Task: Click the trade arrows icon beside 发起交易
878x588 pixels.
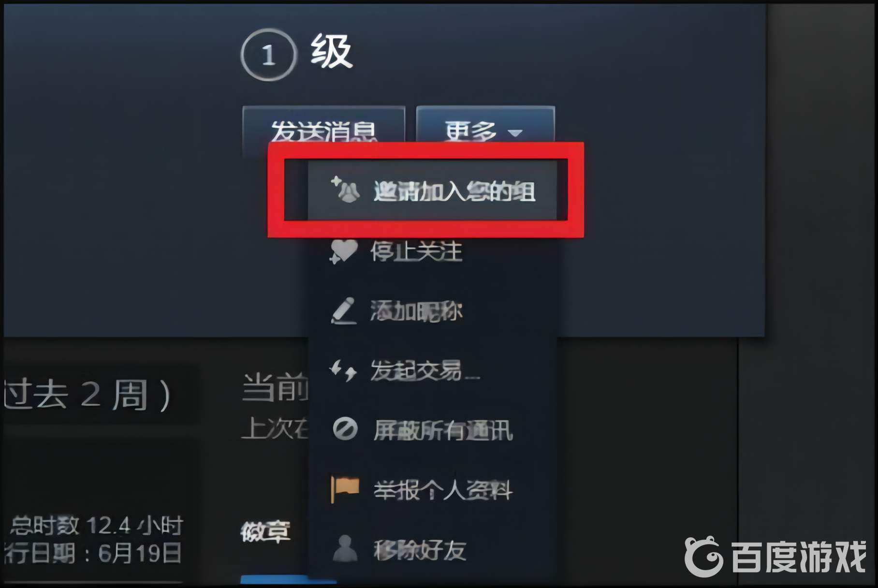Action: click(343, 370)
